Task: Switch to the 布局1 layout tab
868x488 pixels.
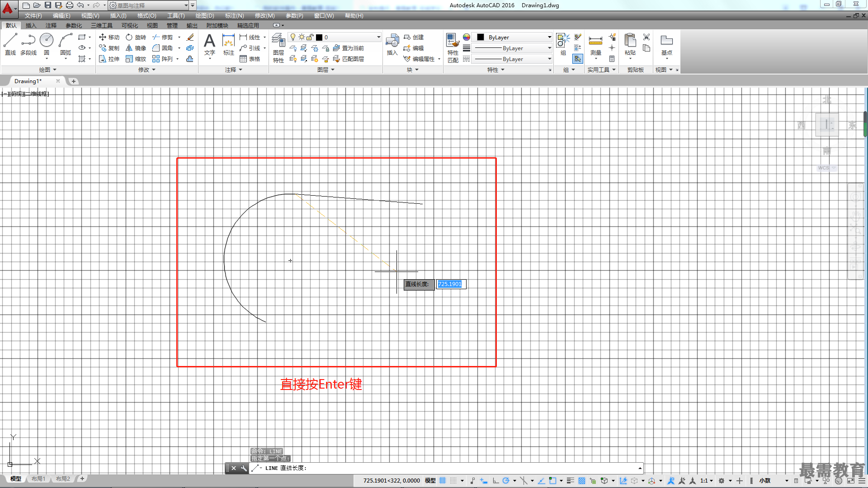Action: pos(38,479)
